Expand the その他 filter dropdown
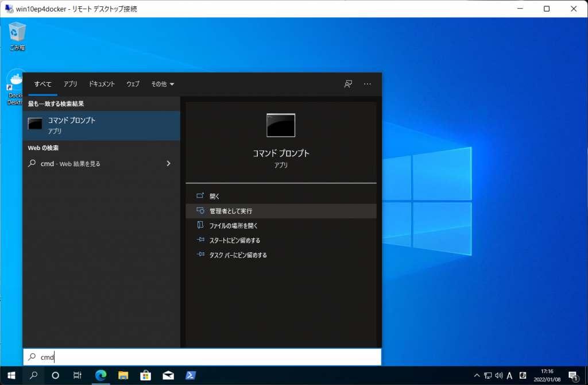Image resolution: width=588 pixels, height=385 pixels. click(x=163, y=84)
